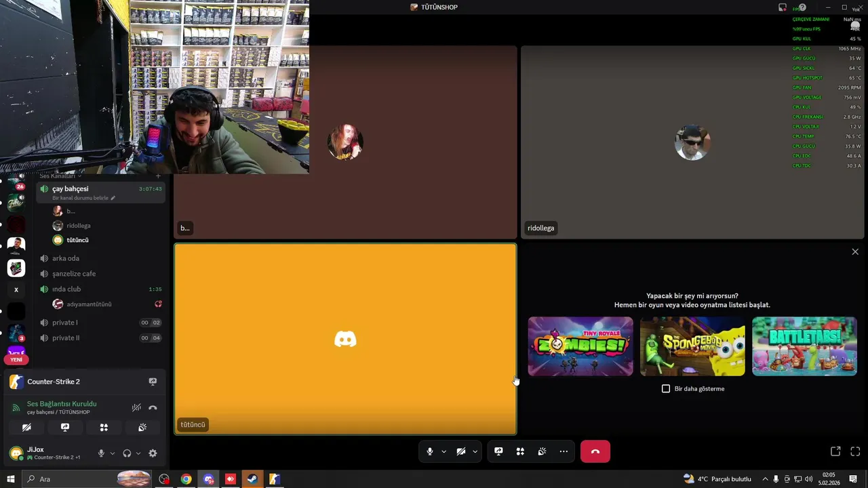Show hidden system tray icons
Viewport: 868px width, 488px height.
click(x=765, y=479)
